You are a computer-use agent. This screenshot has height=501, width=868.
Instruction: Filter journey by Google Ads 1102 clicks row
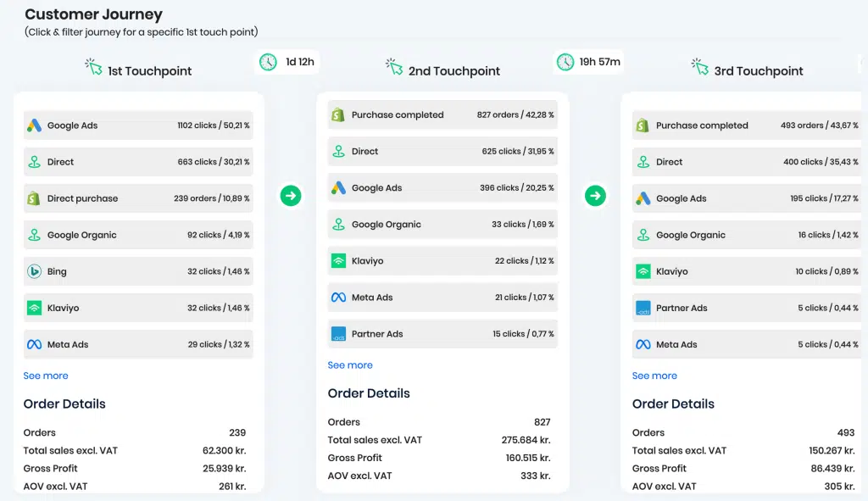pyautogui.click(x=138, y=125)
